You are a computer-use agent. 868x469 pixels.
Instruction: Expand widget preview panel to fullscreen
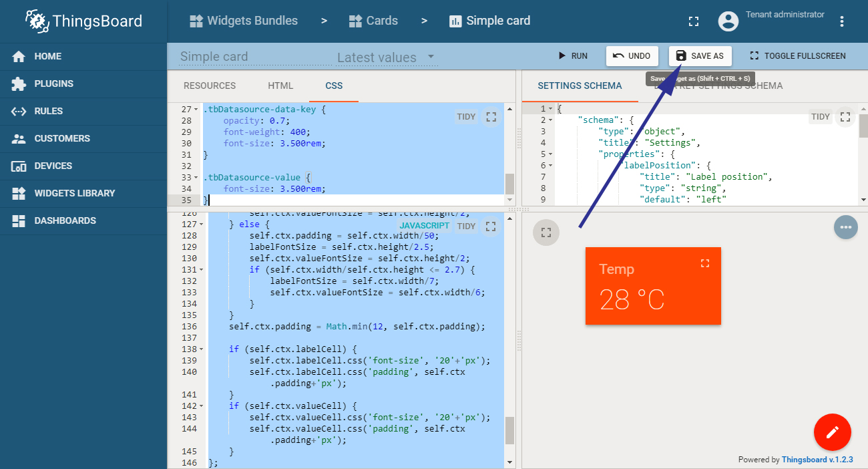(x=546, y=232)
